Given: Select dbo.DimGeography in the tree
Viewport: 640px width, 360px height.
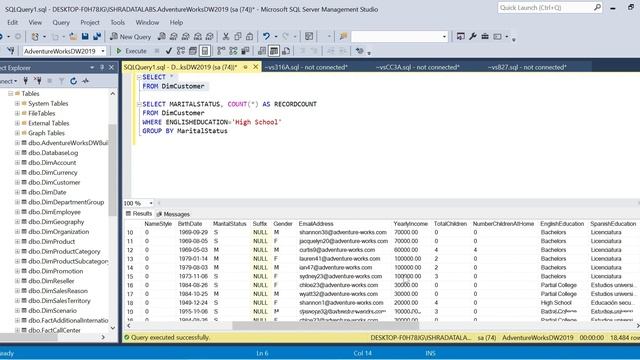Looking at the screenshot, I should [56, 222].
